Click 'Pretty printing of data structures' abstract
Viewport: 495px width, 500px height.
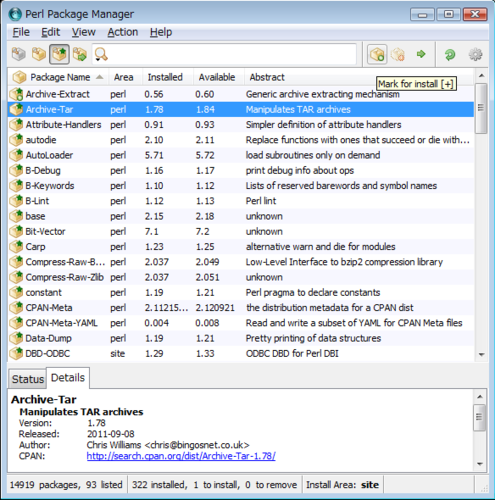click(313, 338)
